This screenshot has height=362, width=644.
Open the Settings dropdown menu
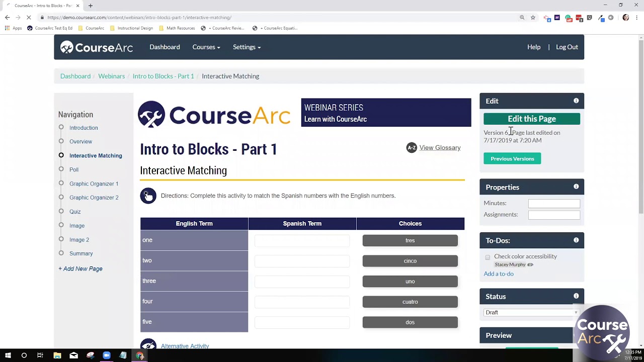click(247, 47)
